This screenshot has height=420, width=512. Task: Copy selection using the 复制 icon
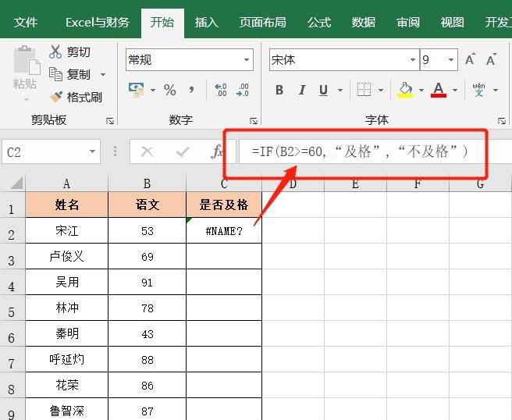55,74
